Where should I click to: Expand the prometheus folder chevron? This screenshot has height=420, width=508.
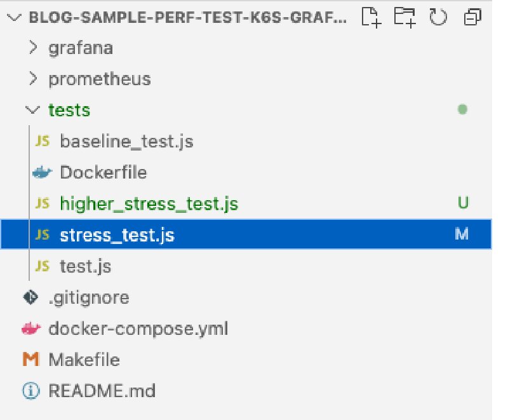(x=33, y=79)
